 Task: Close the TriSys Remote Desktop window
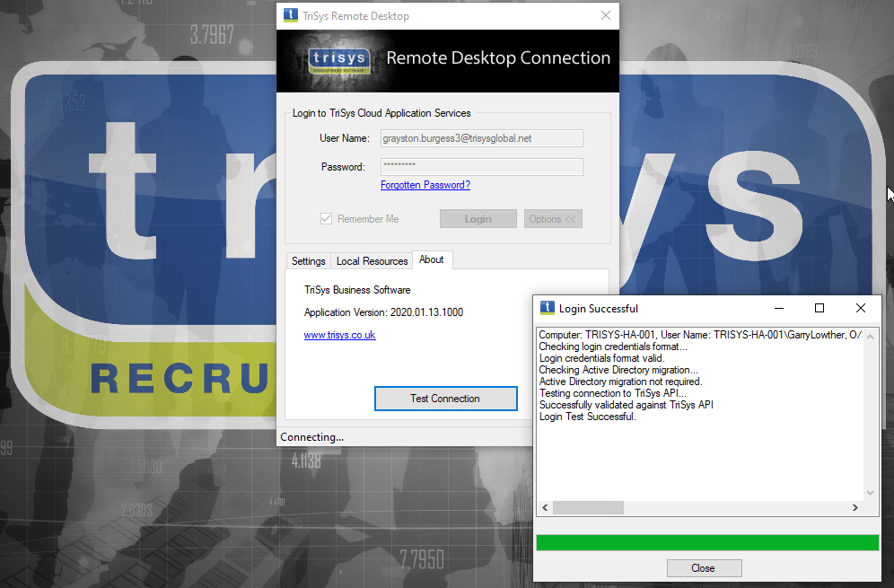click(606, 15)
